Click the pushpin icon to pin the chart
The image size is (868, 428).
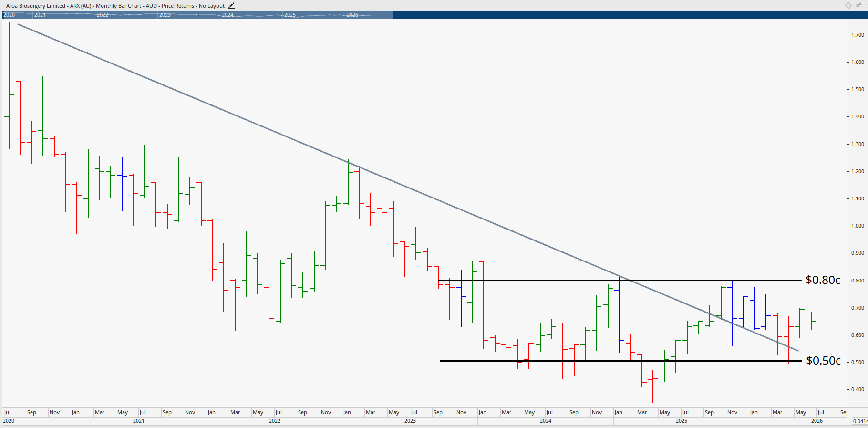[x=858, y=5]
